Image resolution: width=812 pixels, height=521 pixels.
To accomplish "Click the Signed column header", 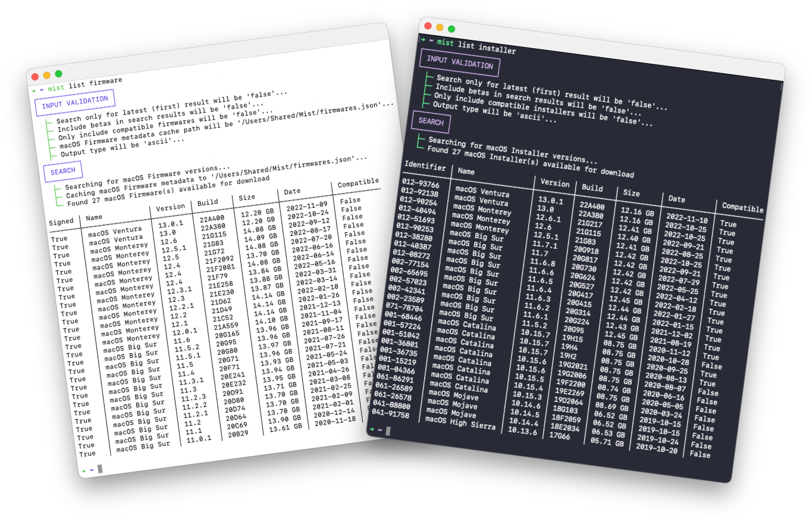I will tap(61, 221).
